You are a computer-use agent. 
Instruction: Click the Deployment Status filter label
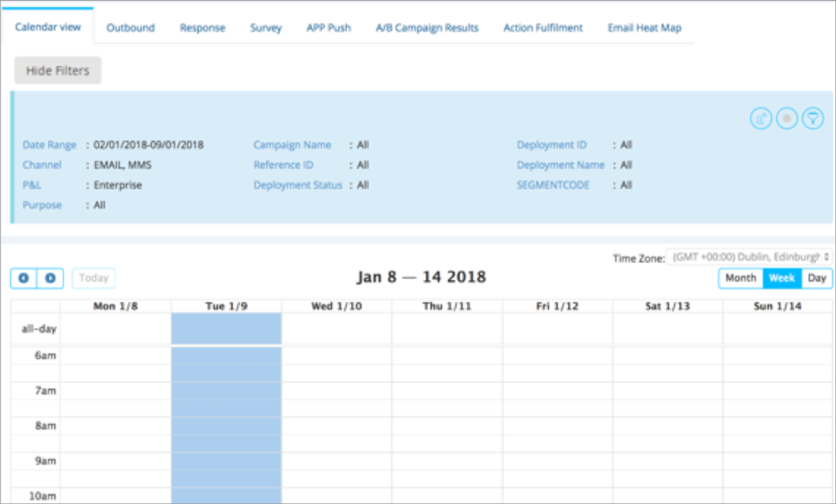[x=298, y=185]
